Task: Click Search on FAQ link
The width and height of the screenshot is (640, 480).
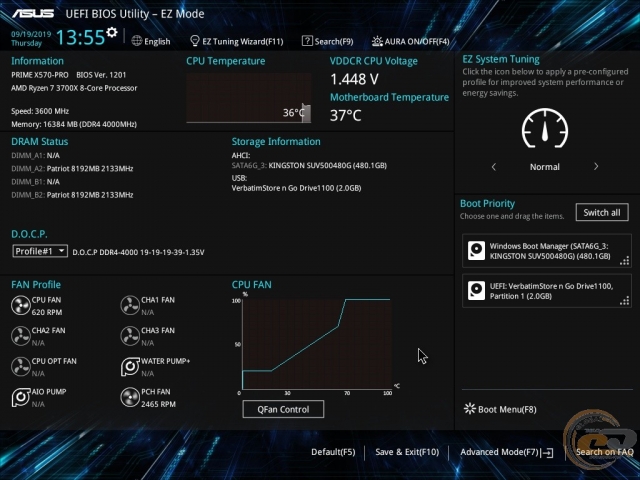Action: (x=604, y=452)
